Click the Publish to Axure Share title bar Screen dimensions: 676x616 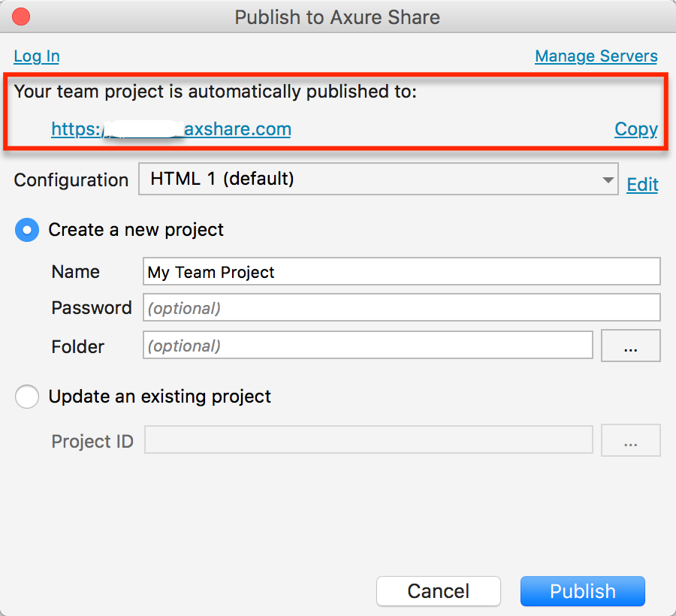coord(337,17)
